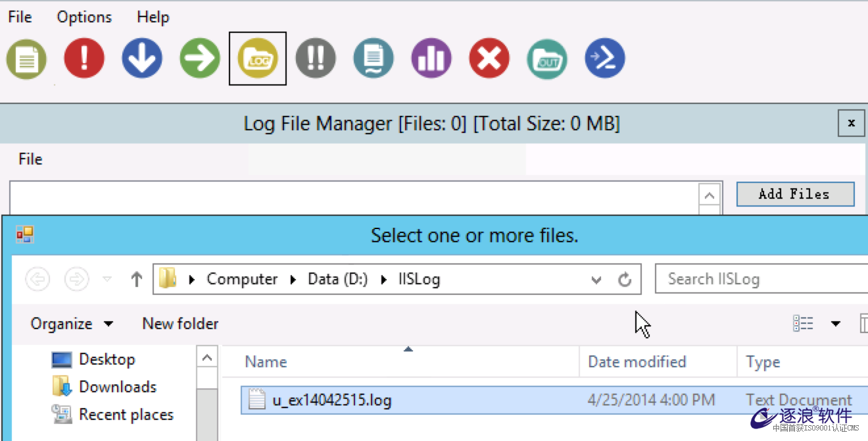Open the purple bar chart statistics icon

[x=431, y=58]
